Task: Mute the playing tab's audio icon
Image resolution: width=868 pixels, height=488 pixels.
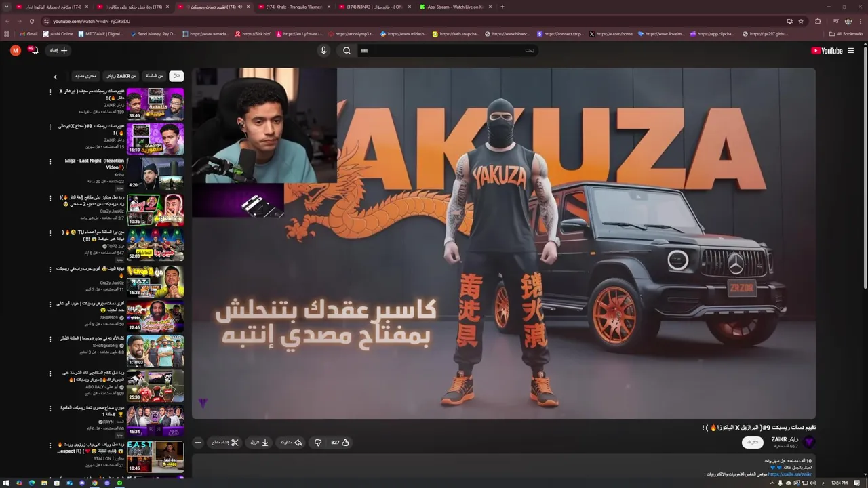Action: click(x=239, y=7)
